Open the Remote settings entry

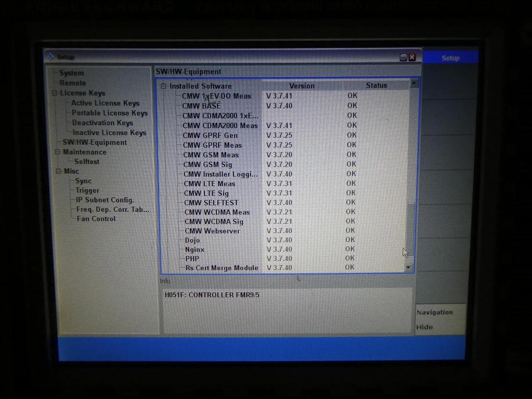pos(73,83)
